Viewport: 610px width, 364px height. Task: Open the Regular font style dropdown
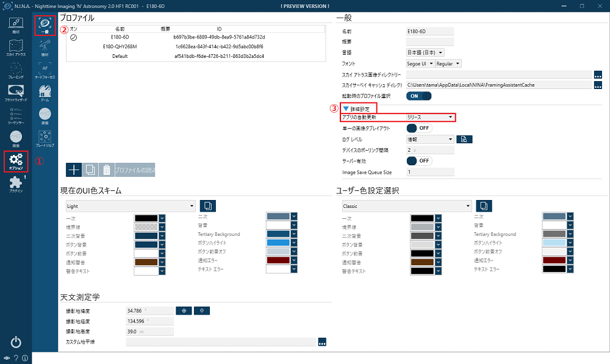coord(448,64)
